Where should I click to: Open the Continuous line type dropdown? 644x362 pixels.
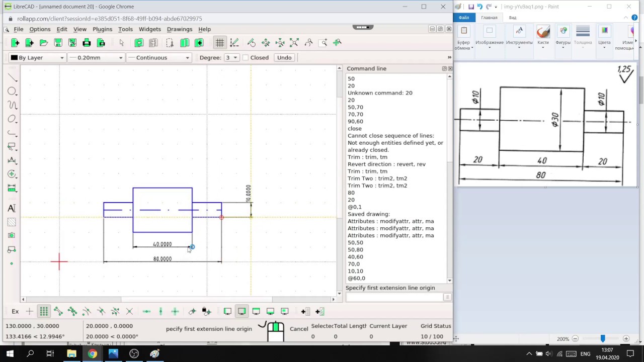tap(158, 57)
